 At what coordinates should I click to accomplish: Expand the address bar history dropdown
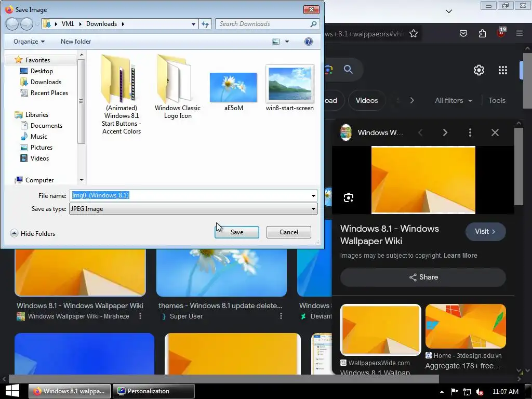193,24
